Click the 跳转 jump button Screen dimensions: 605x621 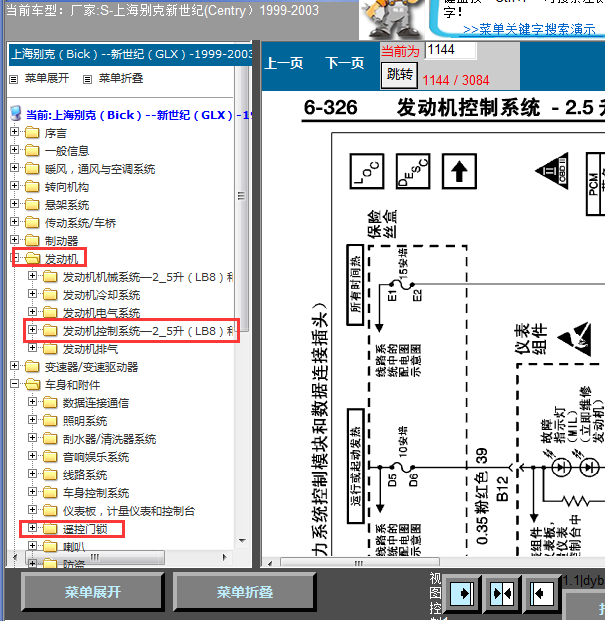400,75
